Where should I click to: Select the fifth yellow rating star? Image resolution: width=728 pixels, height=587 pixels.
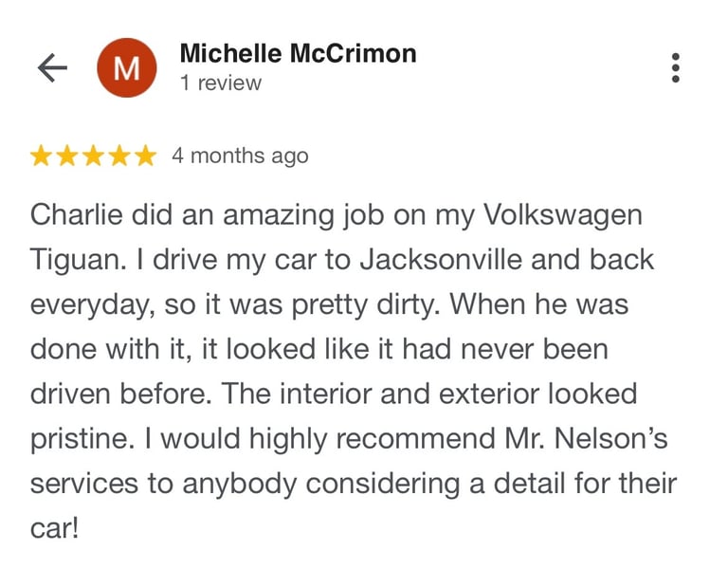coord(146,156)
